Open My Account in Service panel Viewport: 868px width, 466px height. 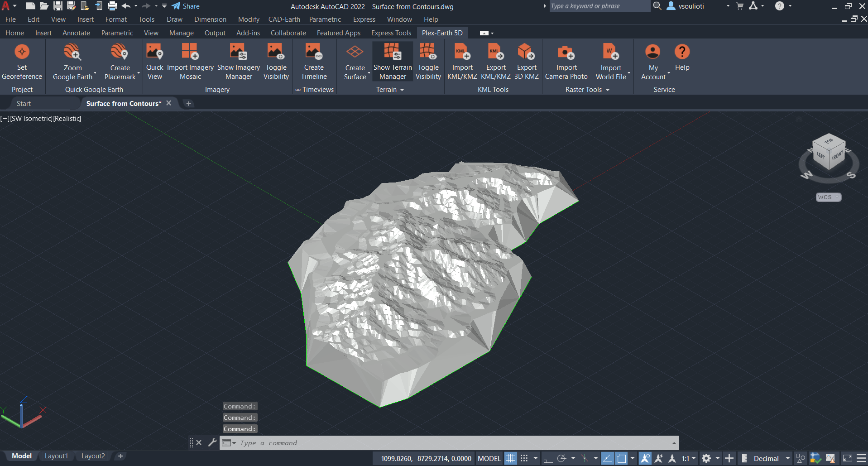(x=653, y=62)
